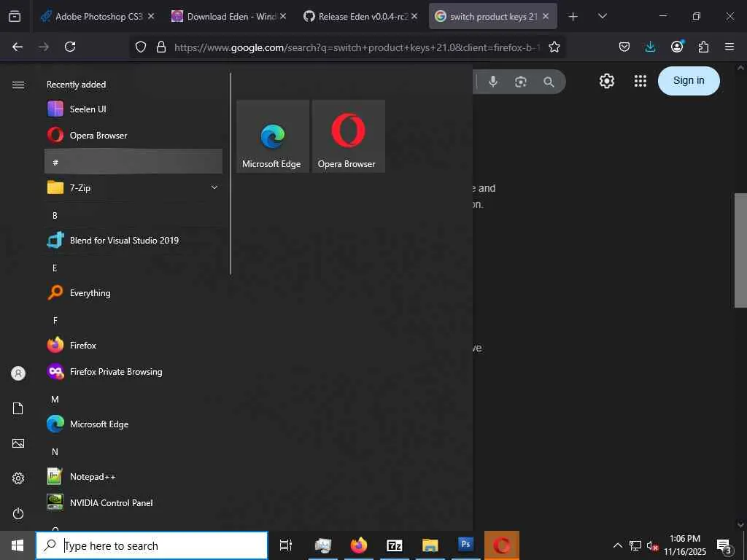Click the 'Recently added' heading
The height and width of the screenshot is (560, 747).
pos(76,85)
